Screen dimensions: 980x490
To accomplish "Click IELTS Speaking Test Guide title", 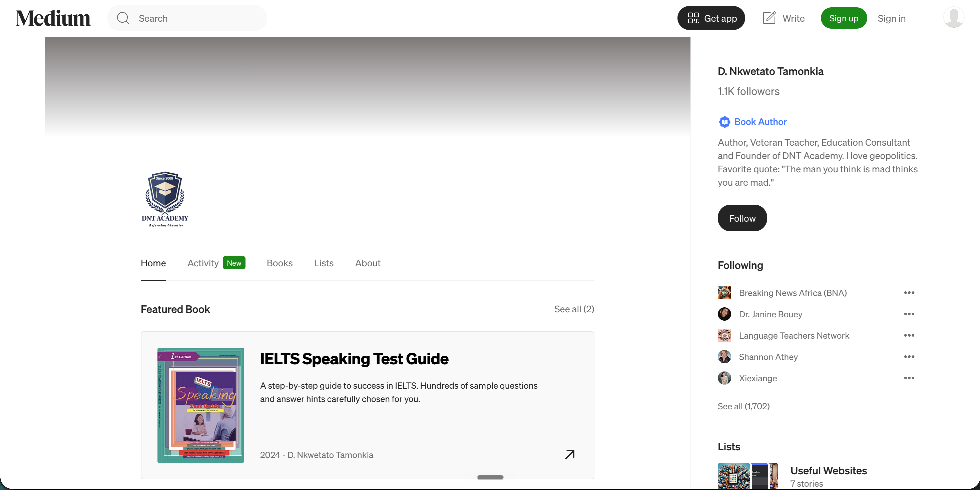I will tap(354, 358).
